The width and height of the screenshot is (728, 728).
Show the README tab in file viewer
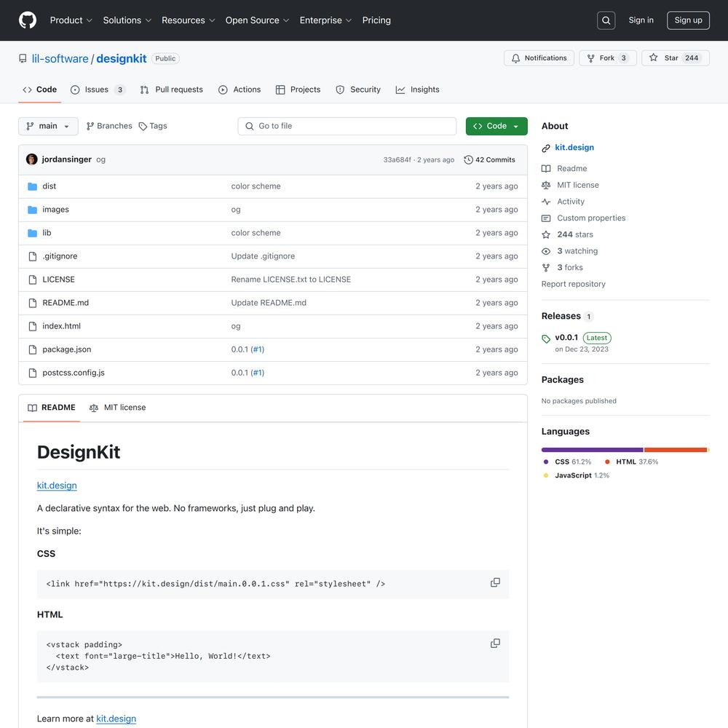(52, 408)
